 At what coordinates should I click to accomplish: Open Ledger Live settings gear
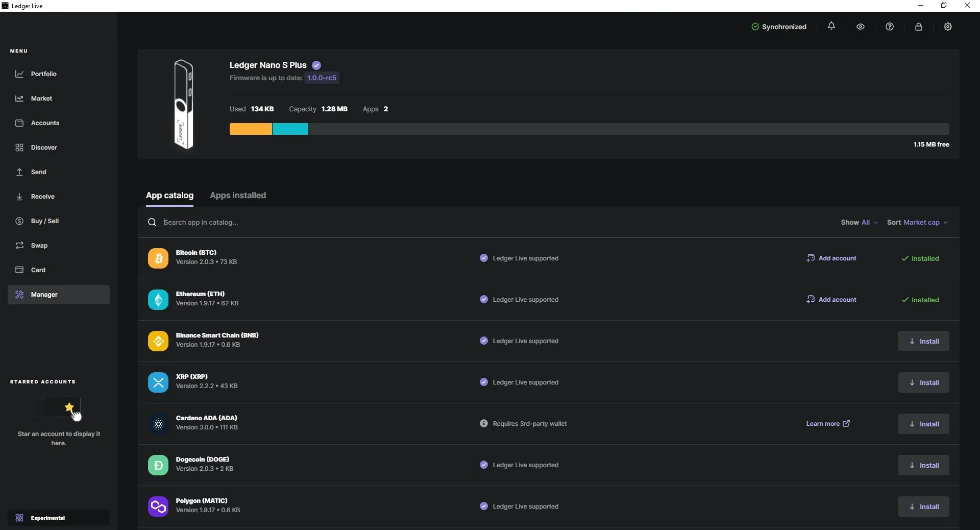[x=948, y=27]
